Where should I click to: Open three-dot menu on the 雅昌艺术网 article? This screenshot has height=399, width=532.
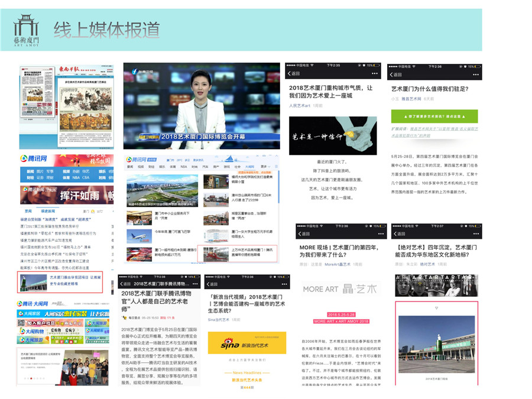coord(475,75)
